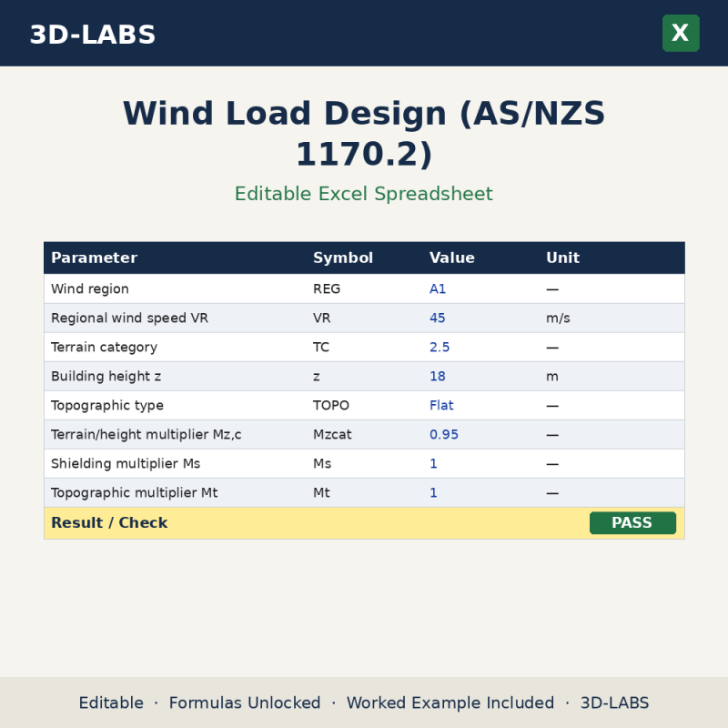The image size is (728, 728).
Task: Click the VR symbol cell
Action: tap(322, 318)
